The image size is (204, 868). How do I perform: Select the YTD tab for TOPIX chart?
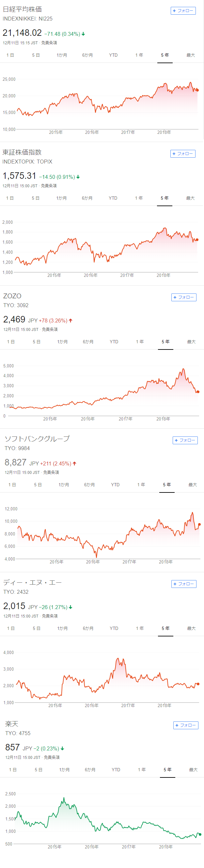[x=113, y=198]
